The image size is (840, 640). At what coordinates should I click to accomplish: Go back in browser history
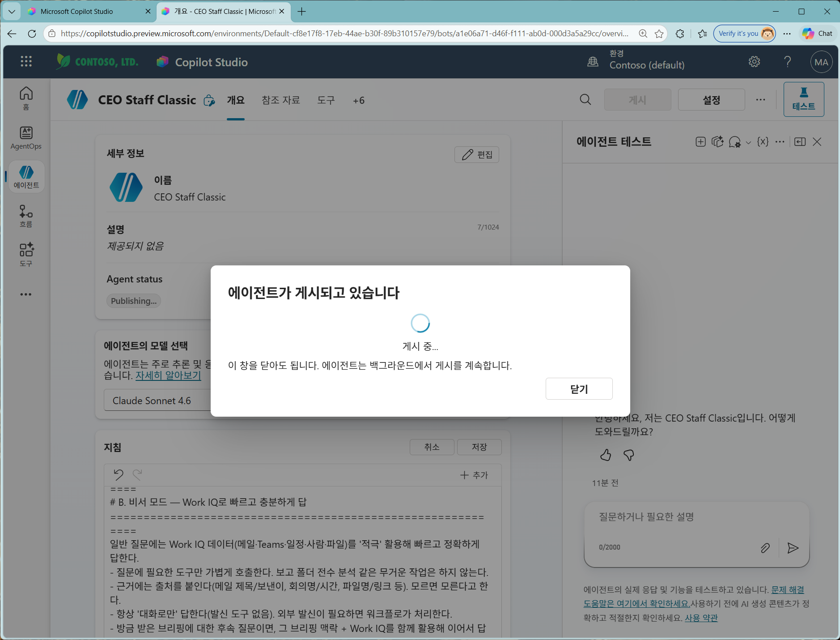click(x=12, y=34)
